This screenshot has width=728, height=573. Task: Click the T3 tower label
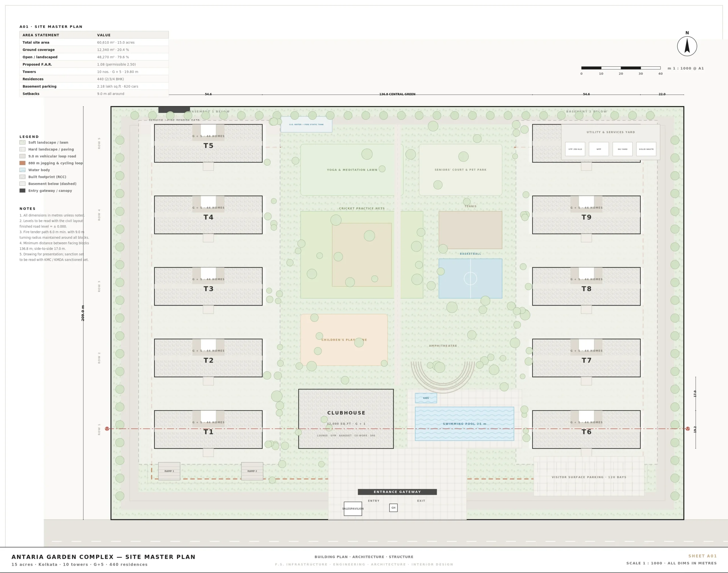pyautogui.click(x=208, y=288)
